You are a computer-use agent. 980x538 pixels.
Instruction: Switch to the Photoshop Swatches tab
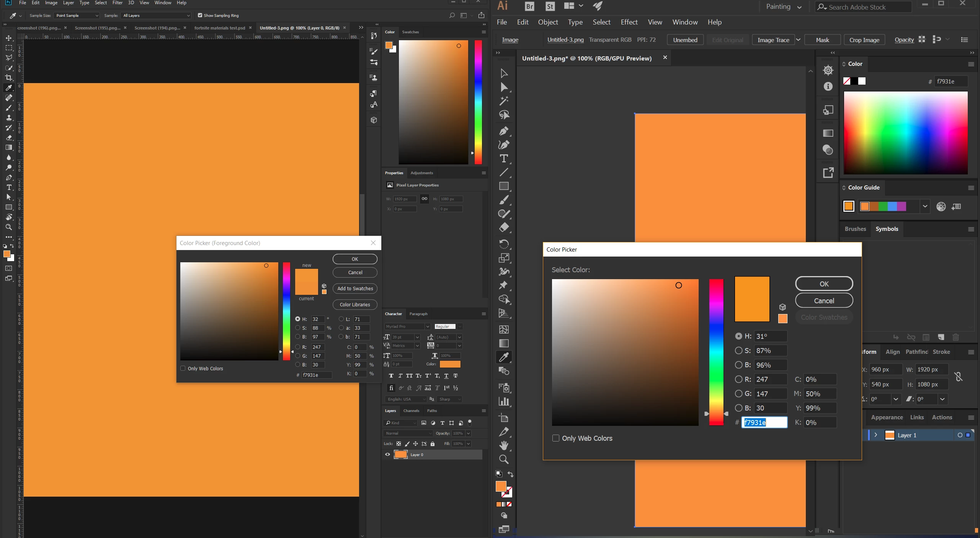[x=410, y=32]
